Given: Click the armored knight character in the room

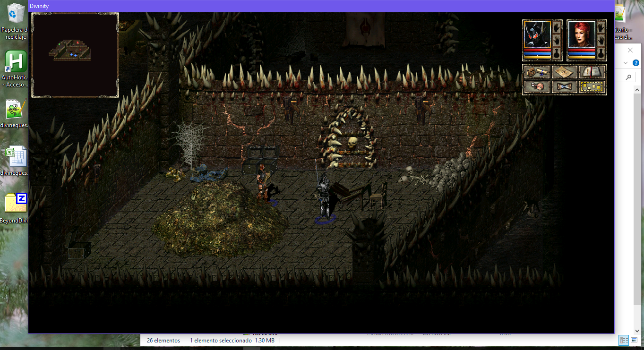Looking at the screenshot, I should (x=324, y=196).
